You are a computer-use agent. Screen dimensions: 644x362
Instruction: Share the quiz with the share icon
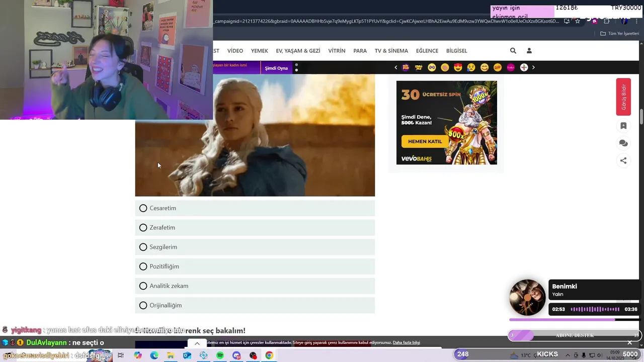[623, 160]
